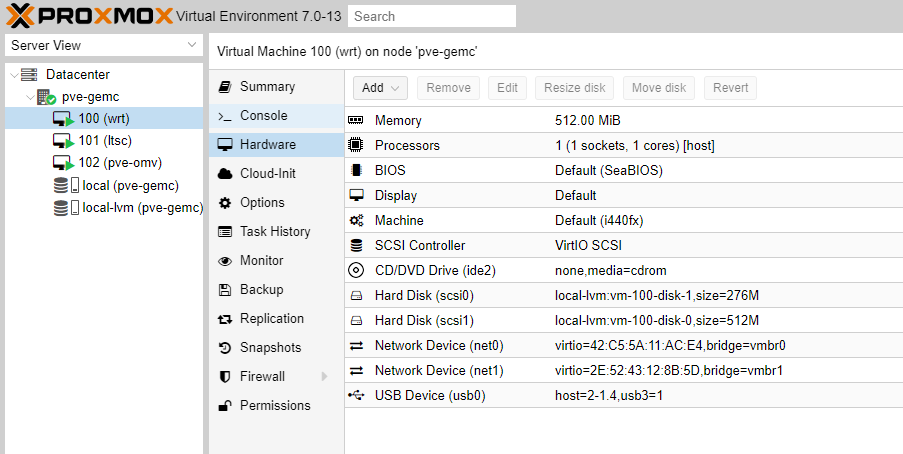Image resolution: width=903 pixels, height=454 pixels.
Task: Collapse the pve-gemc tree node
Action: (x=31, y=97)
